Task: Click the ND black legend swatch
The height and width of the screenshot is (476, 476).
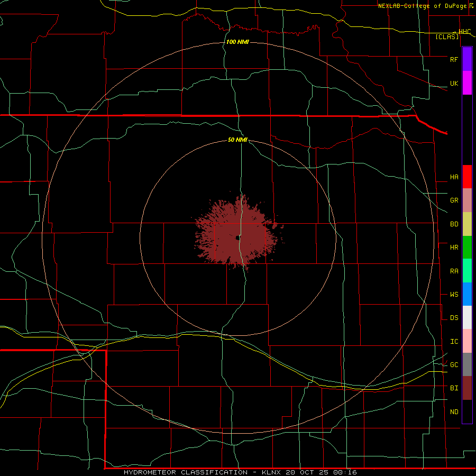Action: pos(467,411)
